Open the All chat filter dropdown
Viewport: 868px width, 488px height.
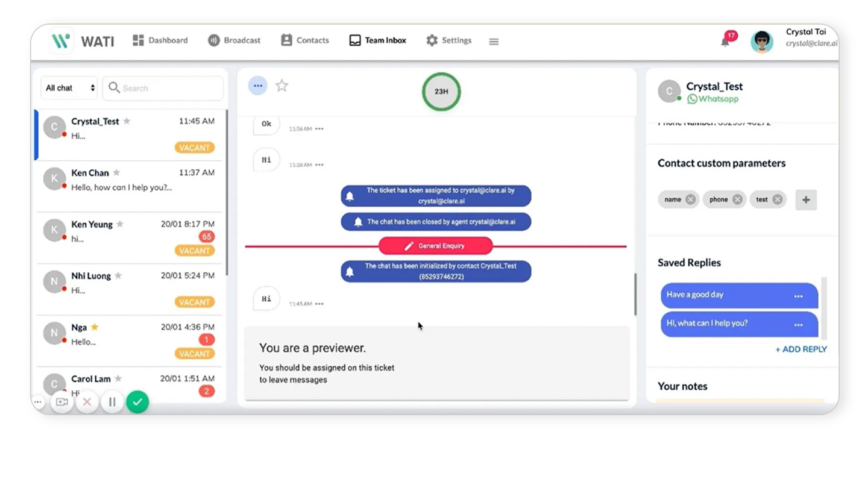(68, 87)
